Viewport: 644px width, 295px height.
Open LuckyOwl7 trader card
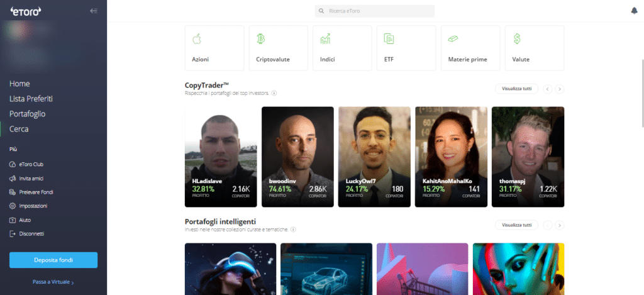pyautogui.click(x=374, y=157)
